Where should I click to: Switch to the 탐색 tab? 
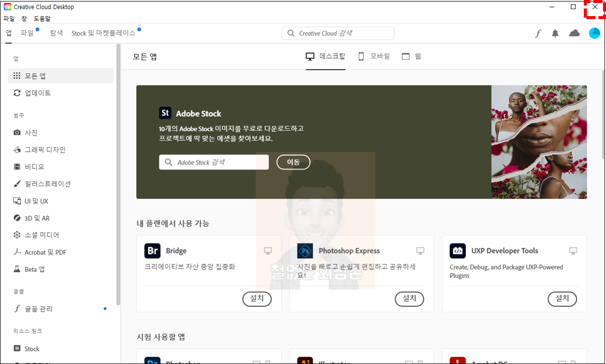(56, 33)
